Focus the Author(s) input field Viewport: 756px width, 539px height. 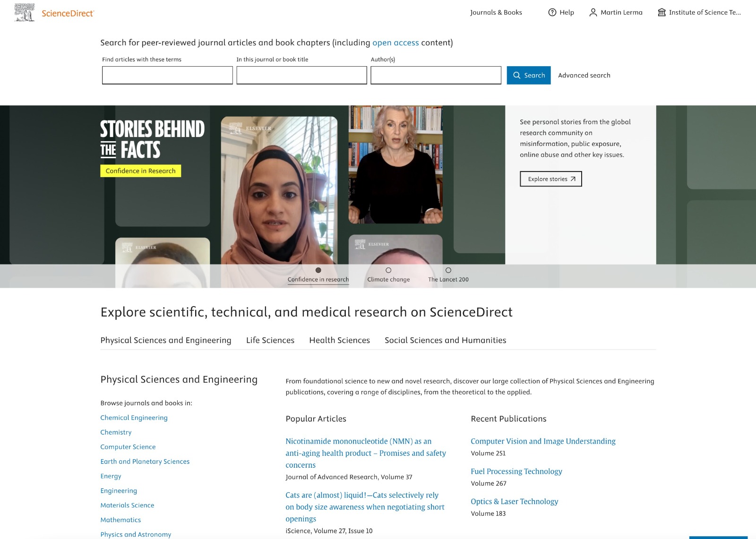436,75
